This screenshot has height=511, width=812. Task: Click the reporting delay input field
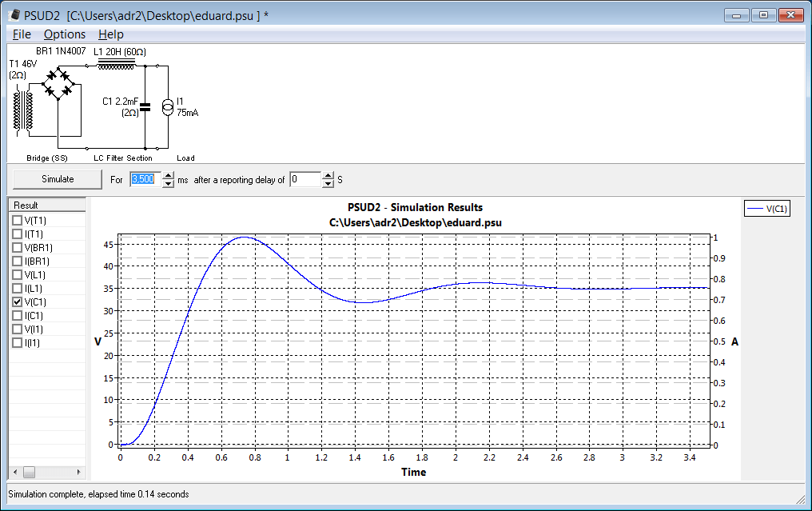coord(305,179)
